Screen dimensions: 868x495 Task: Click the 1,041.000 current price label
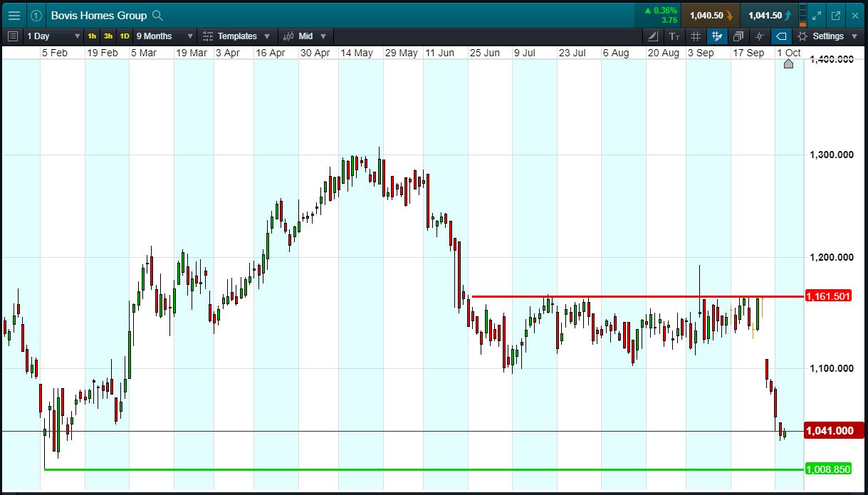click(833, 430)
